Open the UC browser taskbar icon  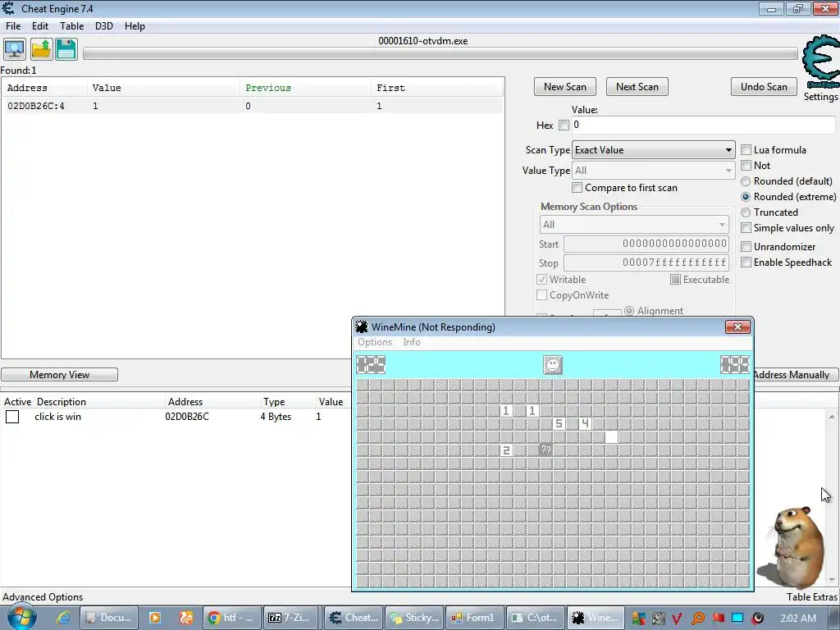[x=185, y=618]
